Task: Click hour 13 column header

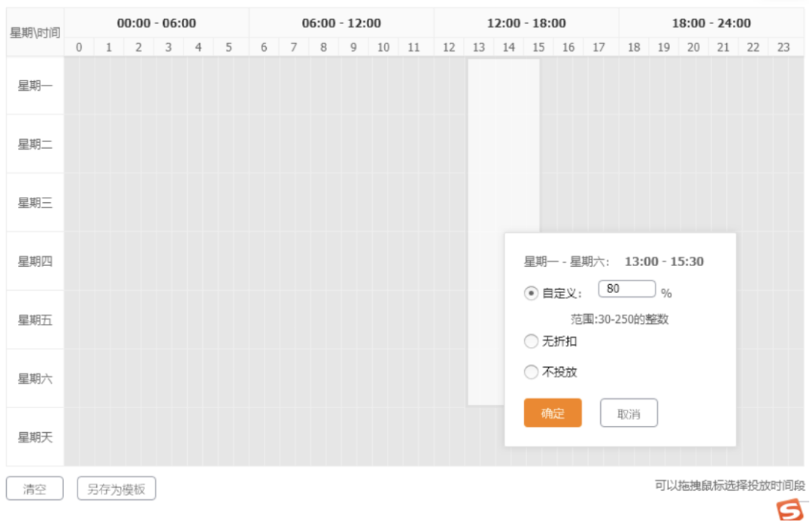Action: click(x=479, y=47)
